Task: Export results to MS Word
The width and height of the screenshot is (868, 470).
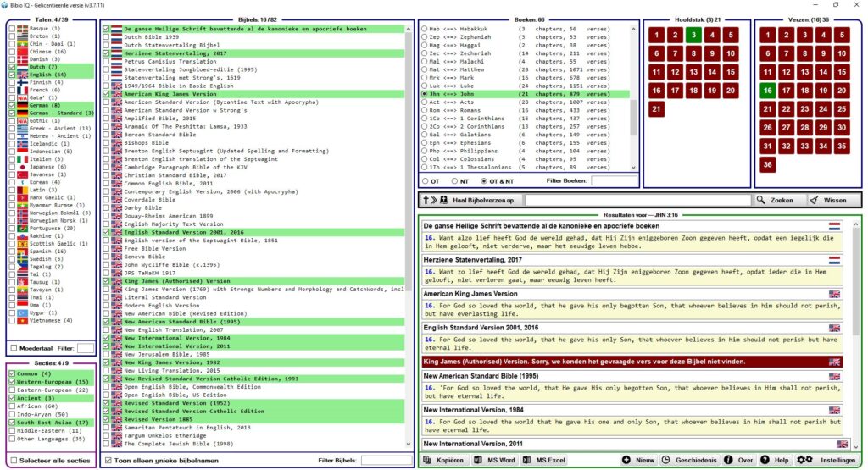Action: (494, 460)
